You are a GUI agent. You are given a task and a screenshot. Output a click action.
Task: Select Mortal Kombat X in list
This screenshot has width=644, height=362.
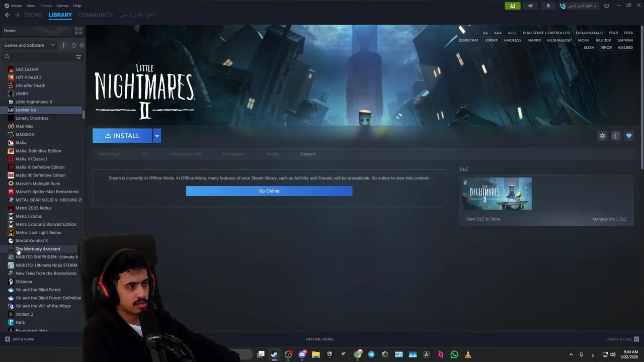[32, 241]
